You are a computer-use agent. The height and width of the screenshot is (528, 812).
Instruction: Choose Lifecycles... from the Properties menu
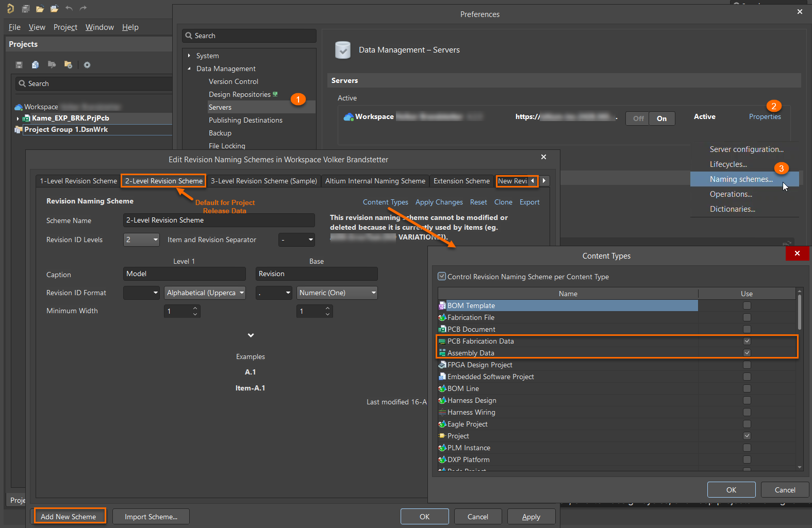728,164
